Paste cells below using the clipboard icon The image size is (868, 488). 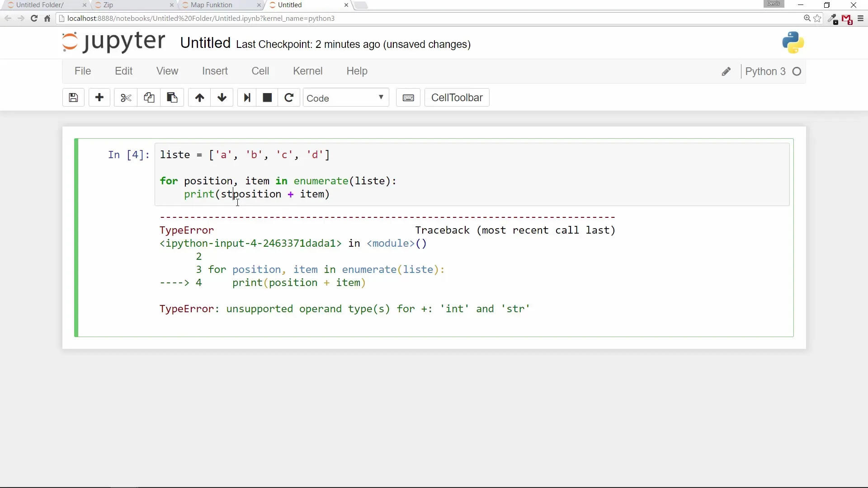click(172, 98)
